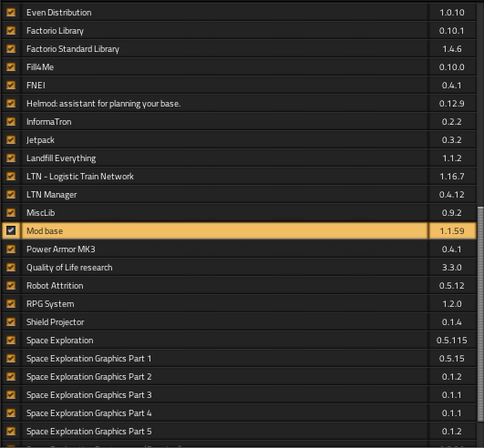This screenshot has height=448, width=484.
Task: Click version 0.10.0 of Fill4Me
Action: tap(452, 66)
